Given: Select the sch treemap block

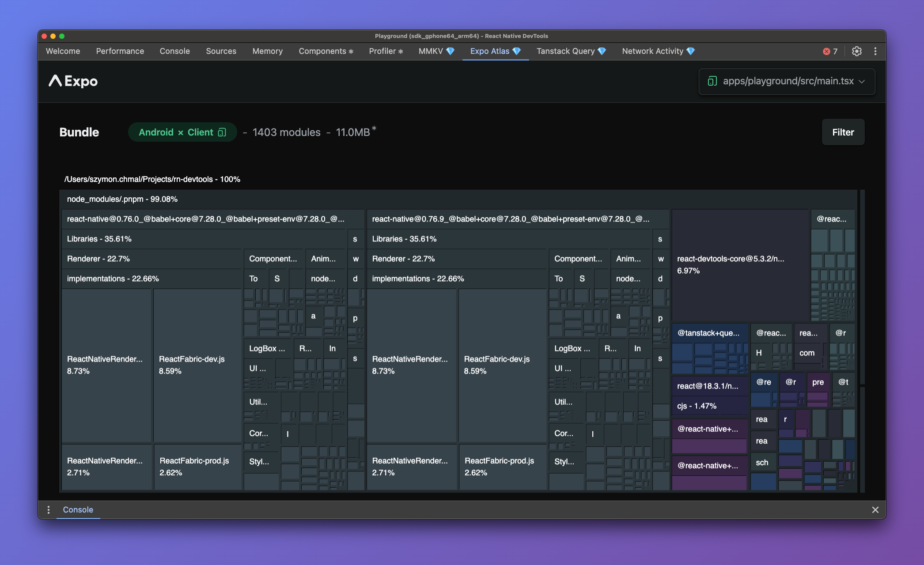Looking at the screenshot, I should [763, 463].
